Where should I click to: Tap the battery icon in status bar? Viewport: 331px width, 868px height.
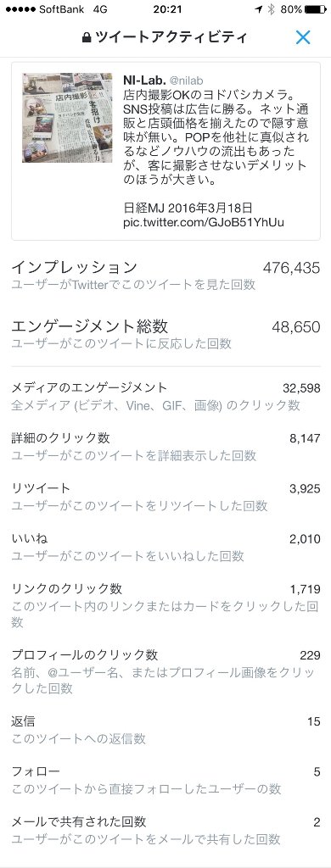[315, 9]
